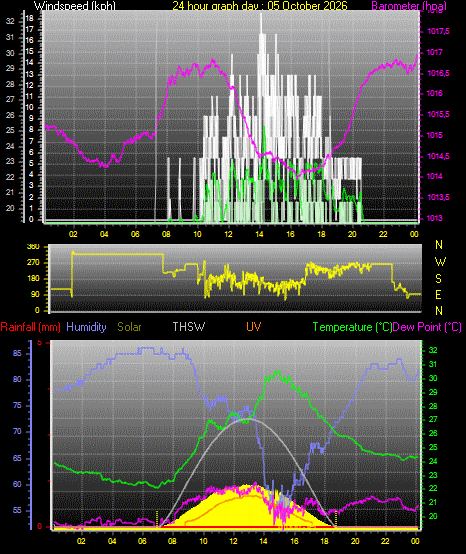Click the '18' windspeed axis value
Screen dimensions: 466x554
30,18
